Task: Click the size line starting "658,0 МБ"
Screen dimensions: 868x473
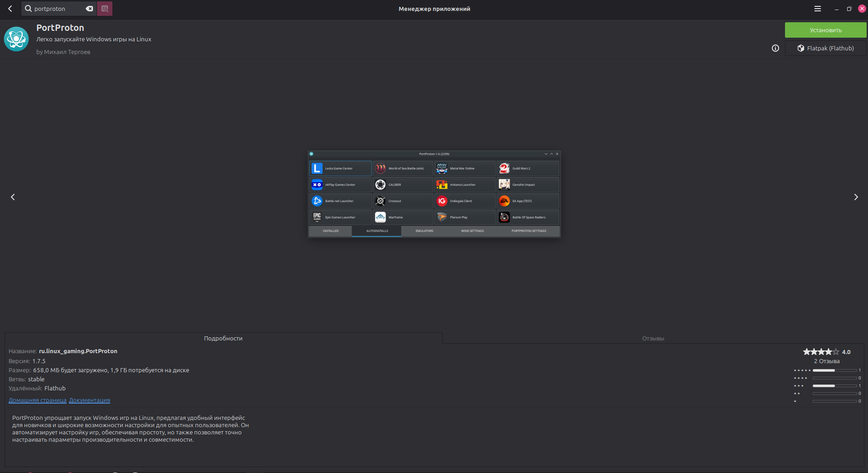Action: pyautogui.click(x=111, y=370)
